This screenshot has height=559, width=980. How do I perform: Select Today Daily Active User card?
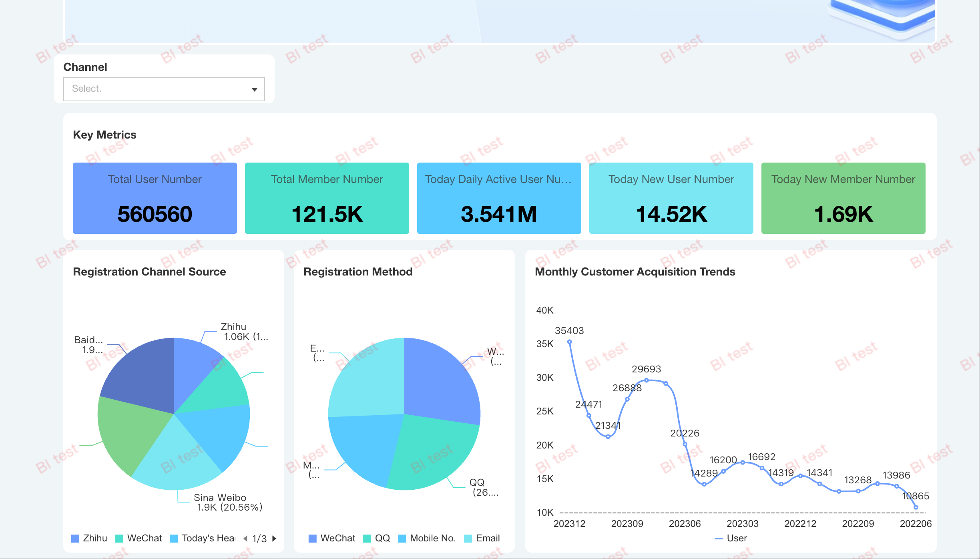[x=499, y=198]
